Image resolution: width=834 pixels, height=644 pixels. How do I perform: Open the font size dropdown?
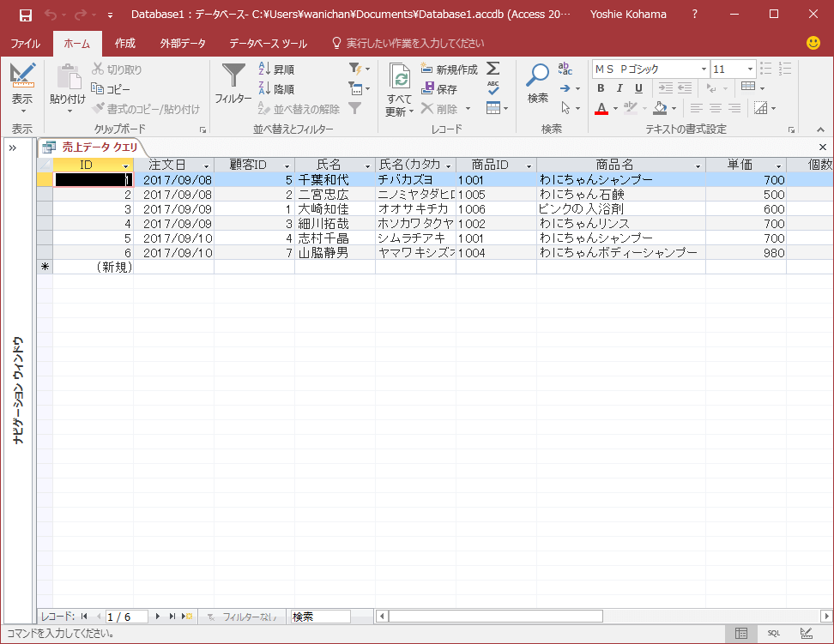coord(750,69)
